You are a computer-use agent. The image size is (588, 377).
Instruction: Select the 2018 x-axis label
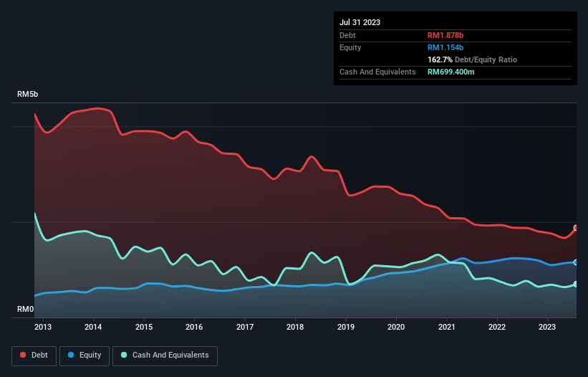(x=295, y=327)
